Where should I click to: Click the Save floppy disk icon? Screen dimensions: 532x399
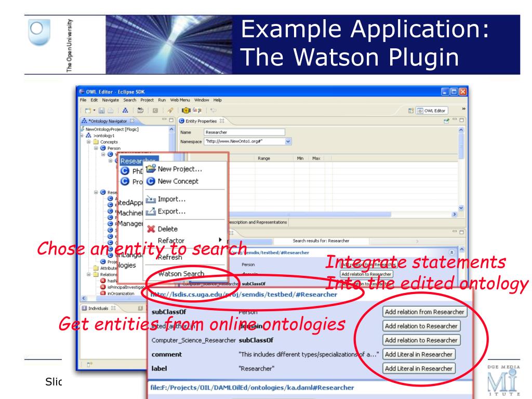pyautogui.click(x=101, y=110)
